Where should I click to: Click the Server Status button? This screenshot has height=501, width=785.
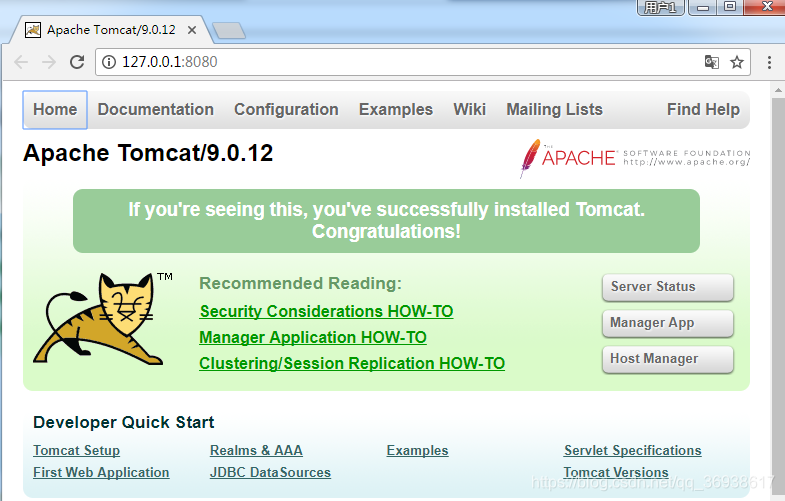(668, 287)
